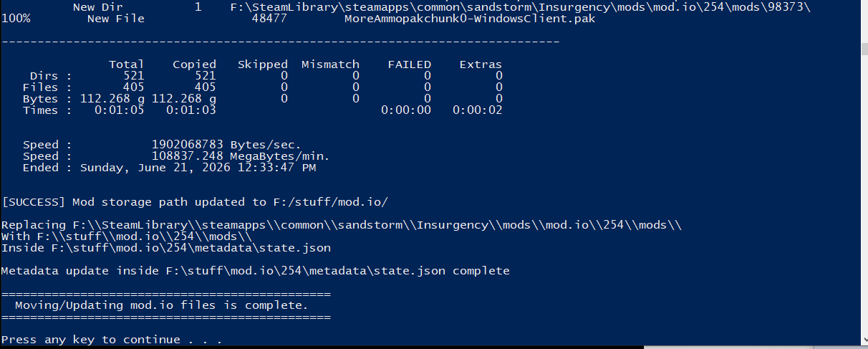This screenshot has width=868, height=349.
Task: Click the [SUCCESS] mod storage path message
Action: pyautogui.click(x=195, y=202)
